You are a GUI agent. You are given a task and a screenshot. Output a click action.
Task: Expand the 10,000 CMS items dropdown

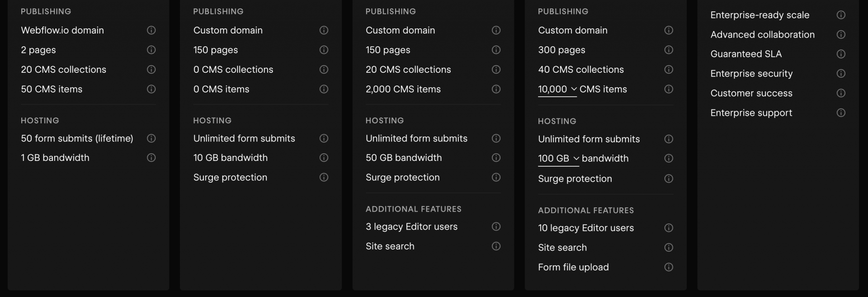tap(557, 90)
